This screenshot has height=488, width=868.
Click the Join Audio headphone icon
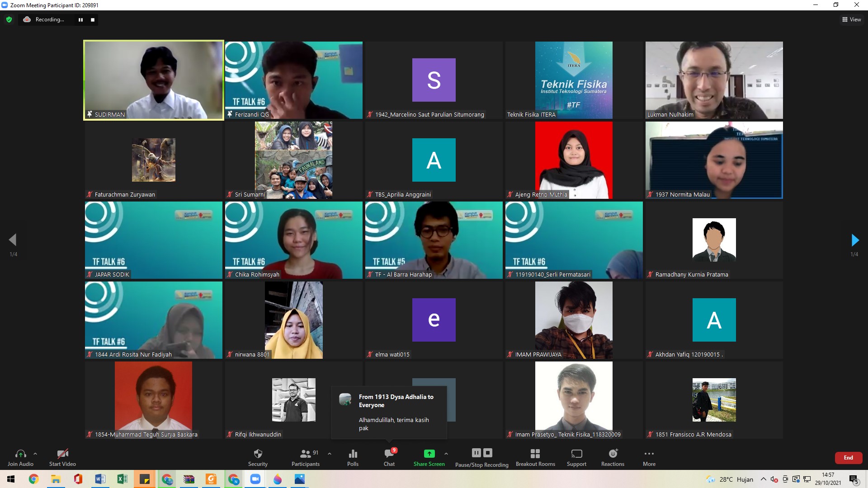pyautogui.click(x=20, y=454)
